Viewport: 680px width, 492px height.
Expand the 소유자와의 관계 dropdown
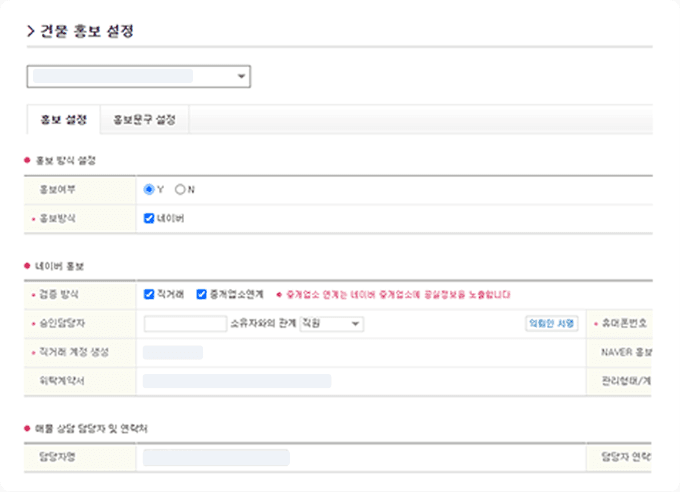click(x=332, y=324)
